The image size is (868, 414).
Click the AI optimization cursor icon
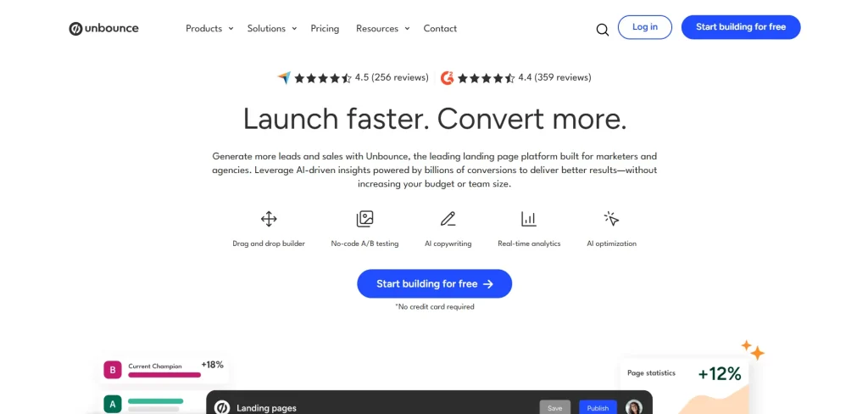coord(611,219)
